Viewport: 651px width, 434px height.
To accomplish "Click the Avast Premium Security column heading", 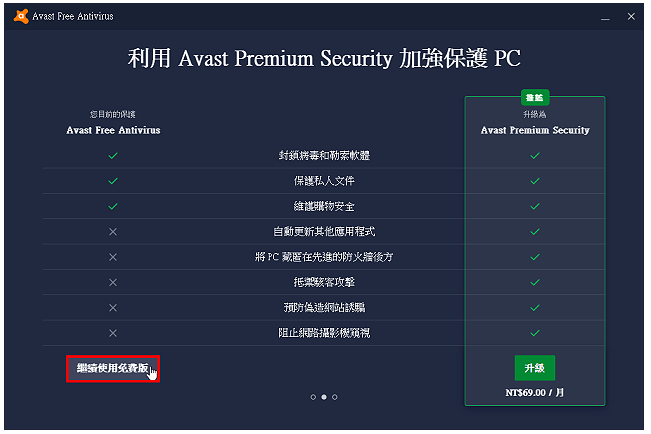I will (535, 130).
